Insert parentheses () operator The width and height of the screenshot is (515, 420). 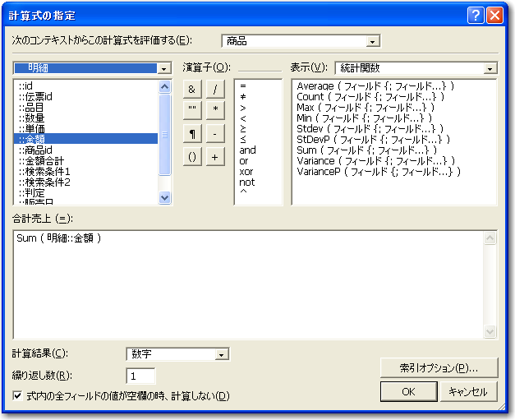[191, 157]
